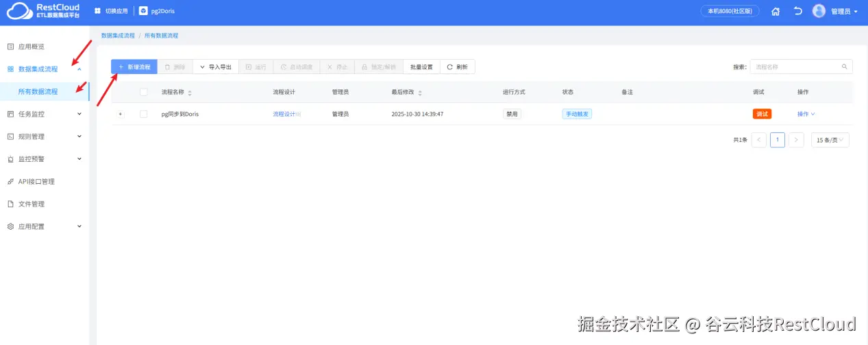
Task: Click the 批量设置 button
Action: pos(421,67)
